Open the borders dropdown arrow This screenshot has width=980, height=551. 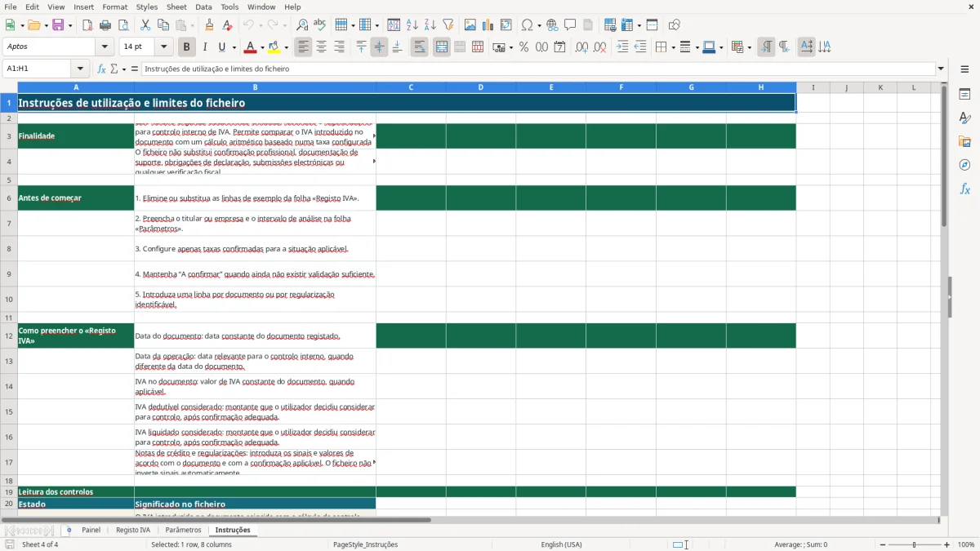point(672,47)
